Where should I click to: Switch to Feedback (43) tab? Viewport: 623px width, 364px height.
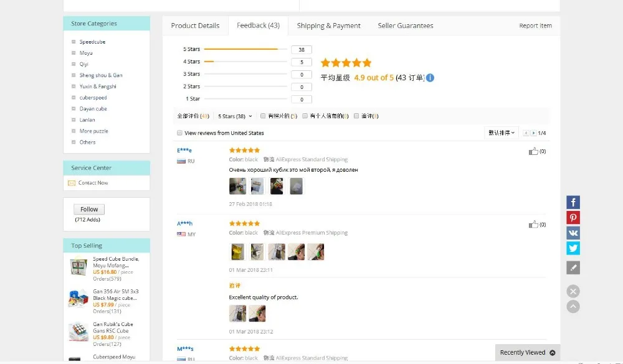click(x=259, y=26)
